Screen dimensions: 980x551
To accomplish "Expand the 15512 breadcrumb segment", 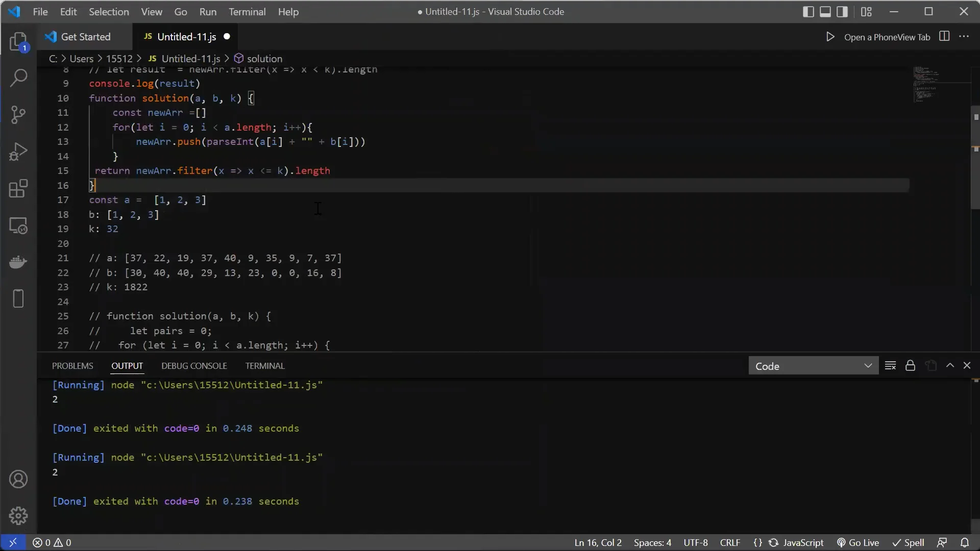I will 119,59.
